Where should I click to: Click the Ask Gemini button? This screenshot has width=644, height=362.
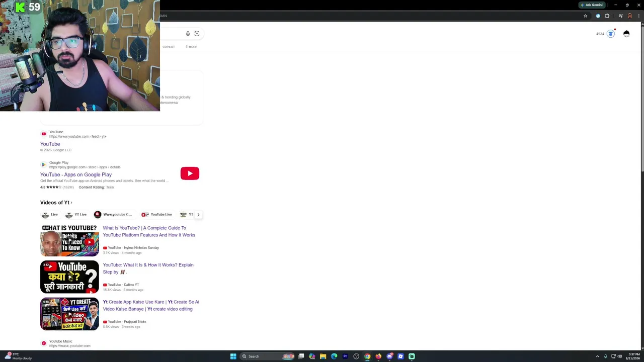click(x=591, y=5)
